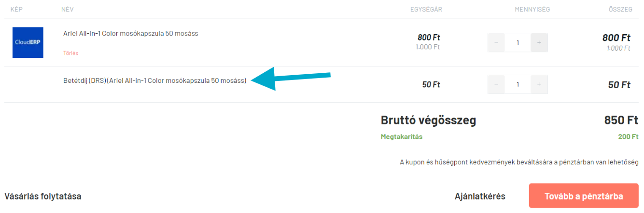Viewport: 644px width, 213px height.
Task: Continue shopping via Vásárlás folytatása
Action: 42,196
